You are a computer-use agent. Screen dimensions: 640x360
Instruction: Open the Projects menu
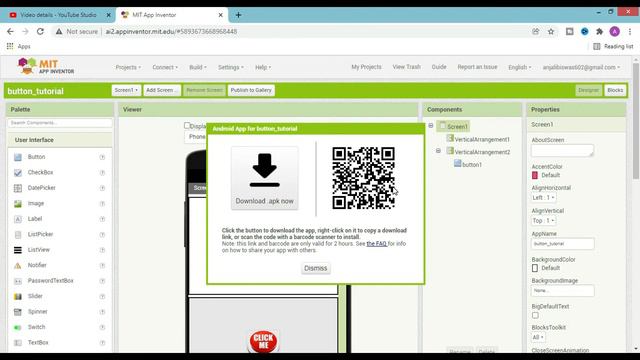pyautogui.click(x=128, y=67)
